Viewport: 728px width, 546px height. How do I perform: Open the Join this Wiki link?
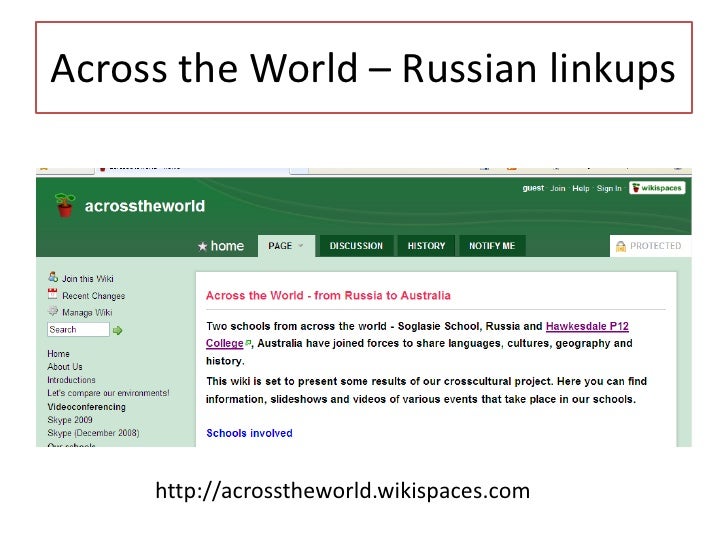(88, 279)
